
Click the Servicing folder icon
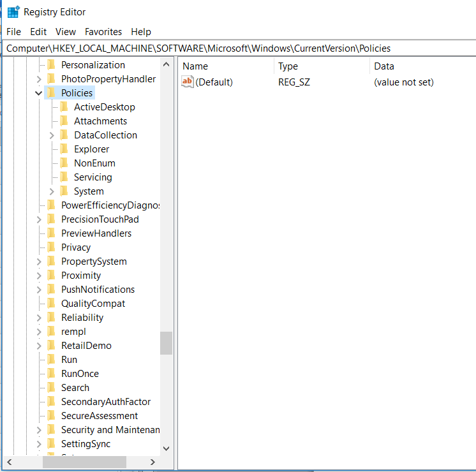pos(64,177)
